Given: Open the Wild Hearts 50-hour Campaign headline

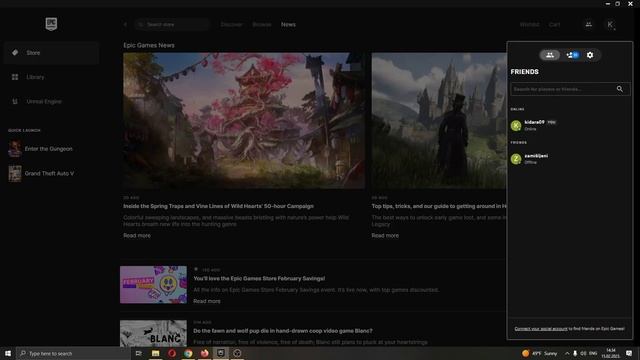Looking at the screenshot, I should (218, 206).
